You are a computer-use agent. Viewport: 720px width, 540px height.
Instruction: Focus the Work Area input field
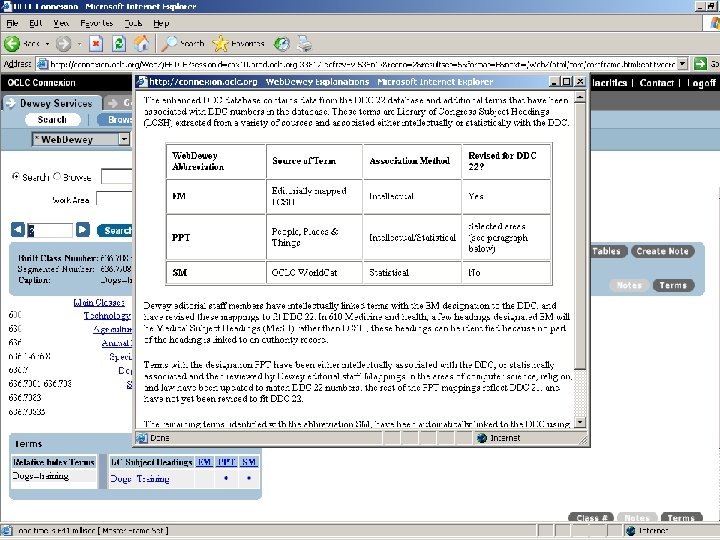pyautogui.click(x=114, y=200)
